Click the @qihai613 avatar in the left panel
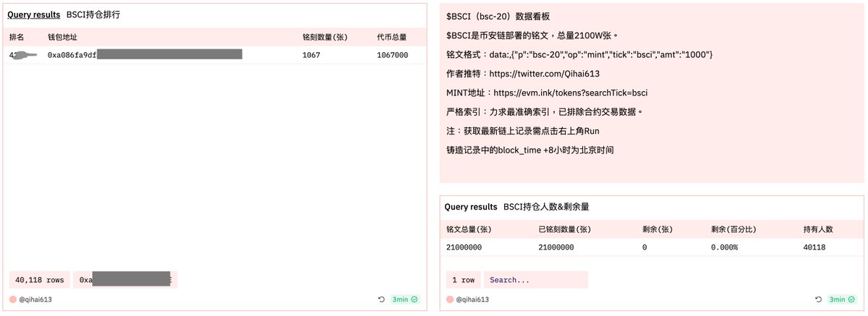 click(13, 299)
